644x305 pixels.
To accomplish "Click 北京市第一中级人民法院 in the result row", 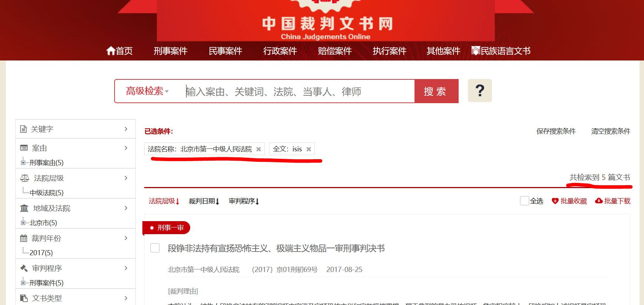I will tap(204, 270).
